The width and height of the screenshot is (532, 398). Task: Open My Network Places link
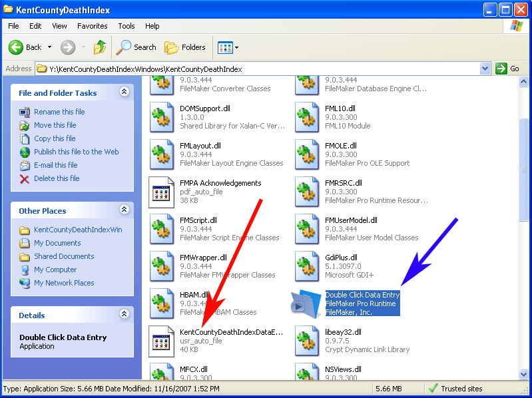[64, 283]
